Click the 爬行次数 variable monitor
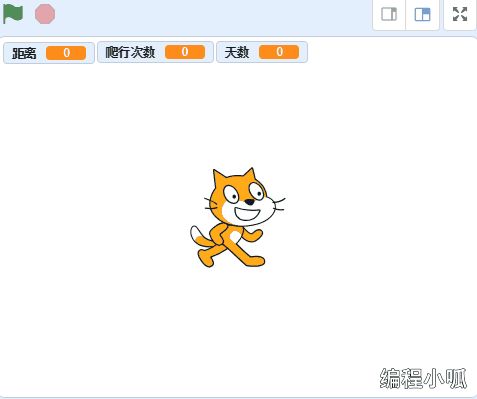Screen dimensions: 477x399 click(x=155, y=52)
